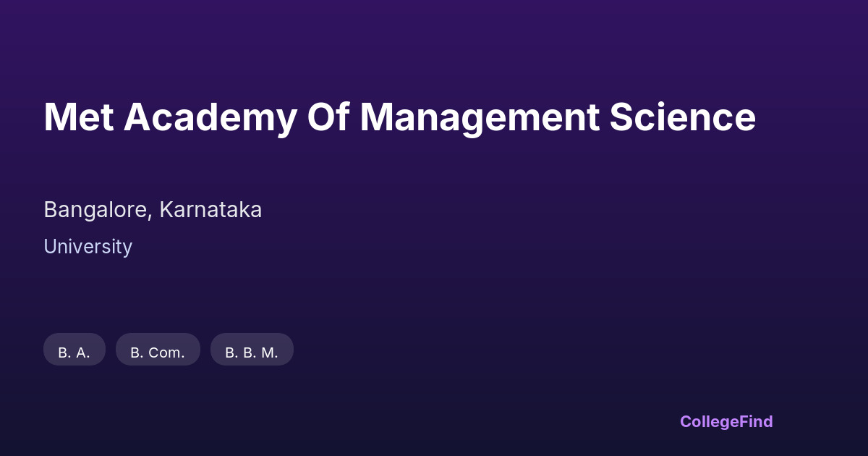Open the B. B. M. course pill

tap(252, 350)
